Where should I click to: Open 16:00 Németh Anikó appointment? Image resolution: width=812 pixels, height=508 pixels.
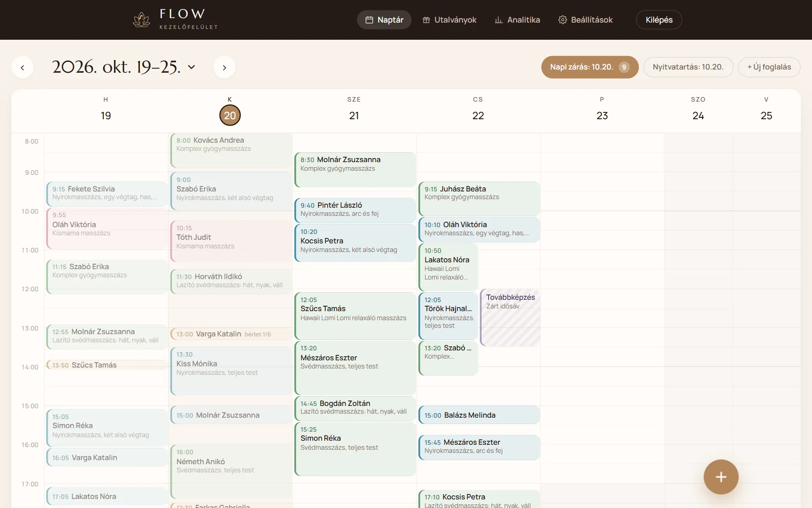[231, 471]
